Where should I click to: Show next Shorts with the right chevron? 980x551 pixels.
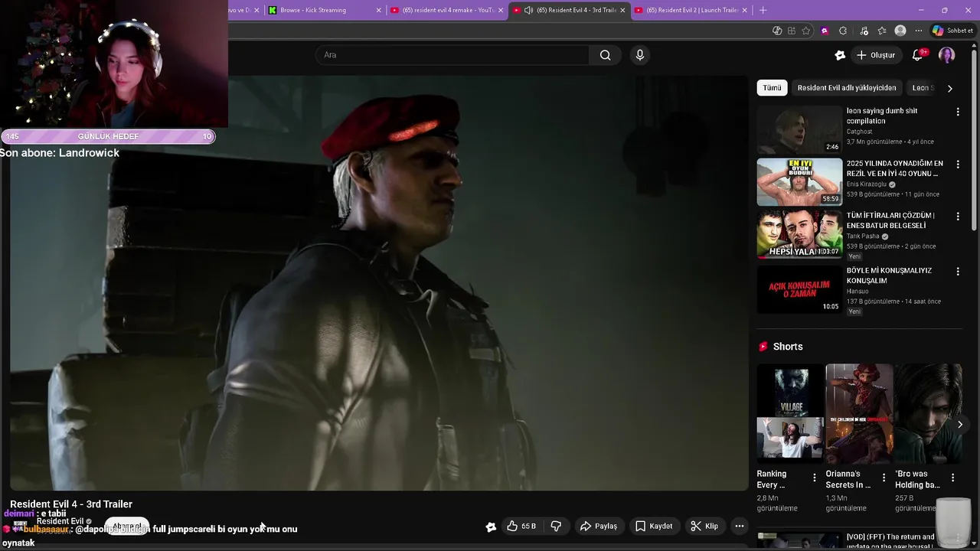coord(959,425)
